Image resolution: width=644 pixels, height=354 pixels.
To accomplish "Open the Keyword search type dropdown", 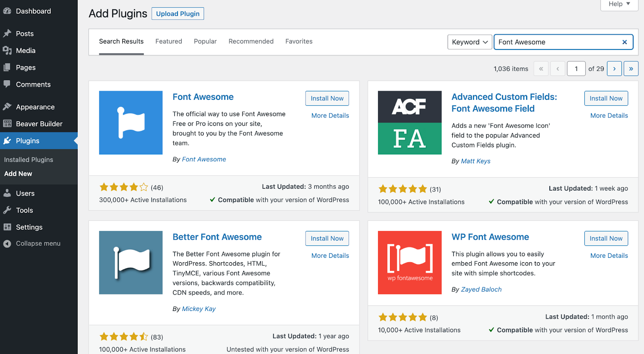I will 470,42.
